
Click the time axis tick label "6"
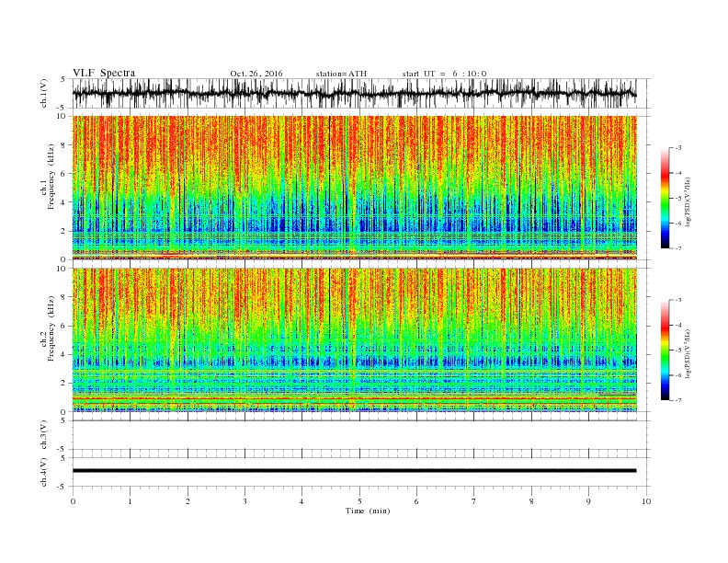[x=416, y=501]
